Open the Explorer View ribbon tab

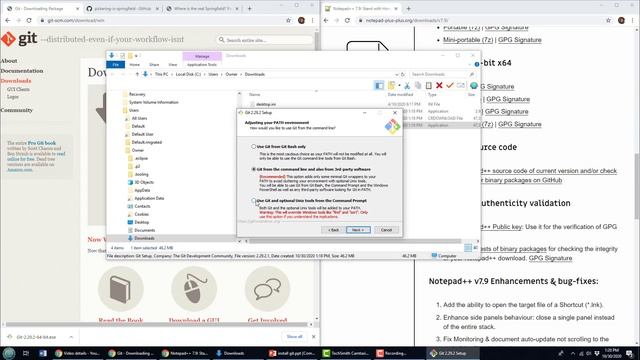click(173, 64)
